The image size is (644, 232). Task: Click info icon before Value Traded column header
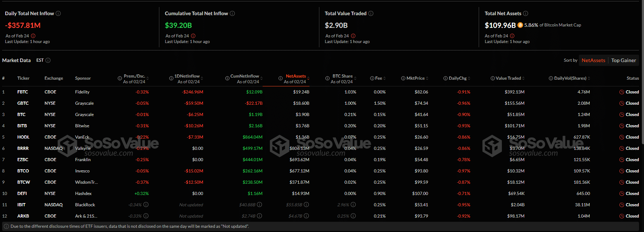click(x=493, y=78)
